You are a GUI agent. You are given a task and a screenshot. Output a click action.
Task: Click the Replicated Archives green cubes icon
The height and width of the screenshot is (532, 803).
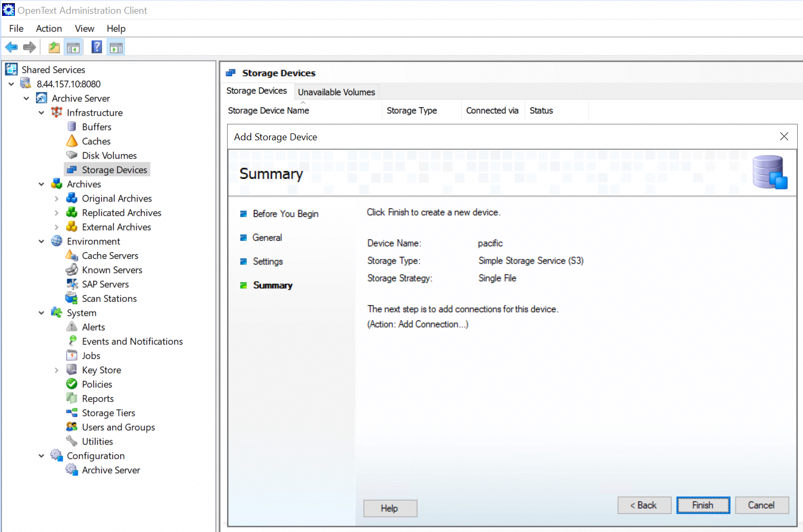coord(71,212)
